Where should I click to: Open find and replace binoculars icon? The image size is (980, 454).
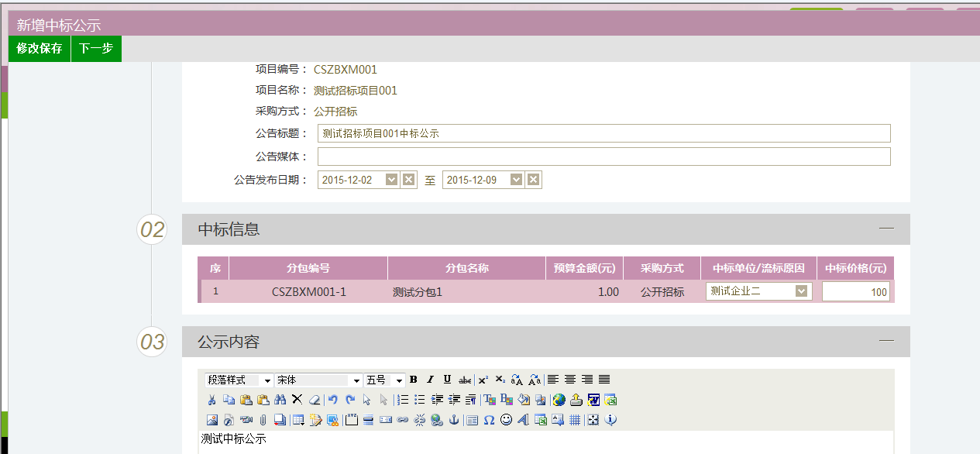(x=280, y=400)
